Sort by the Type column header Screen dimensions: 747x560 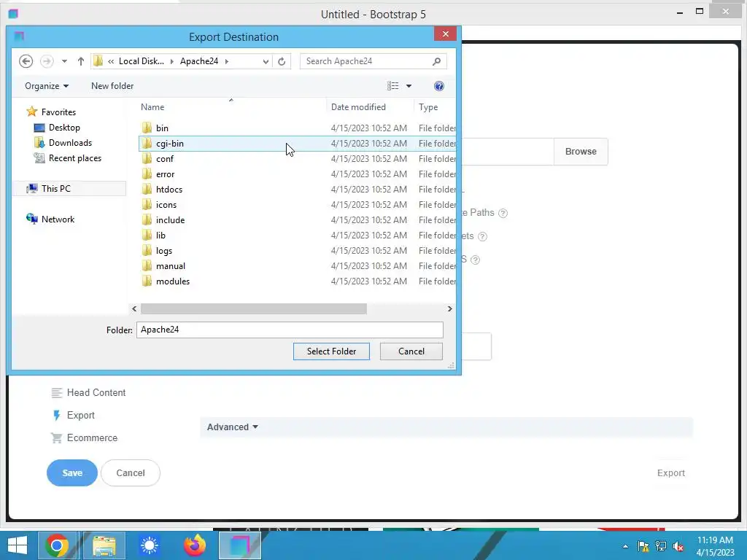point(428,107)
